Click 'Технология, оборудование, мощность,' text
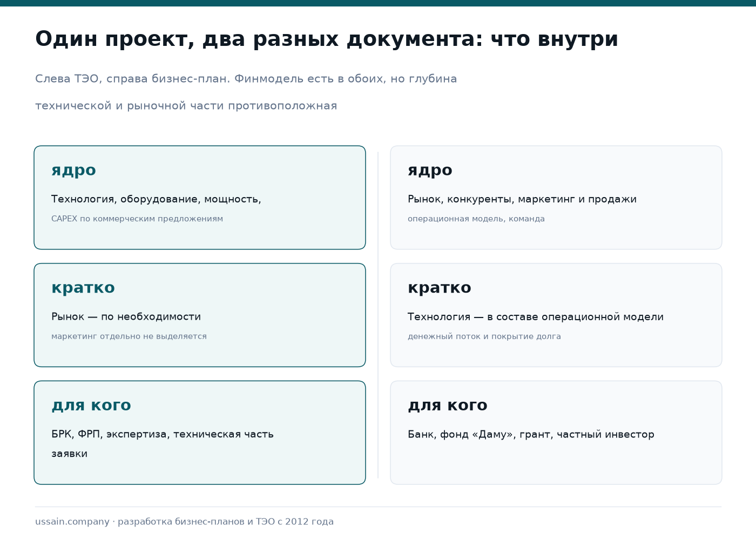This screenshot has height=540, width=756. coord(156,199)
